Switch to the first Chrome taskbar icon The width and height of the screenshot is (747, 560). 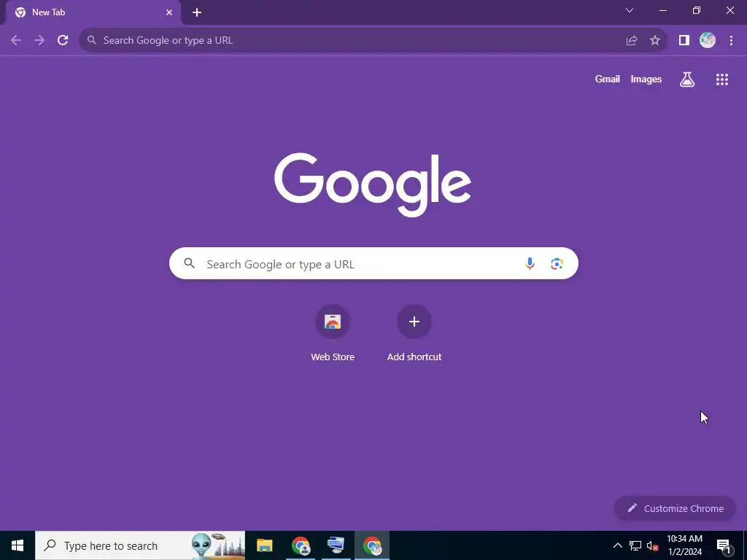[x=301, y=545]
